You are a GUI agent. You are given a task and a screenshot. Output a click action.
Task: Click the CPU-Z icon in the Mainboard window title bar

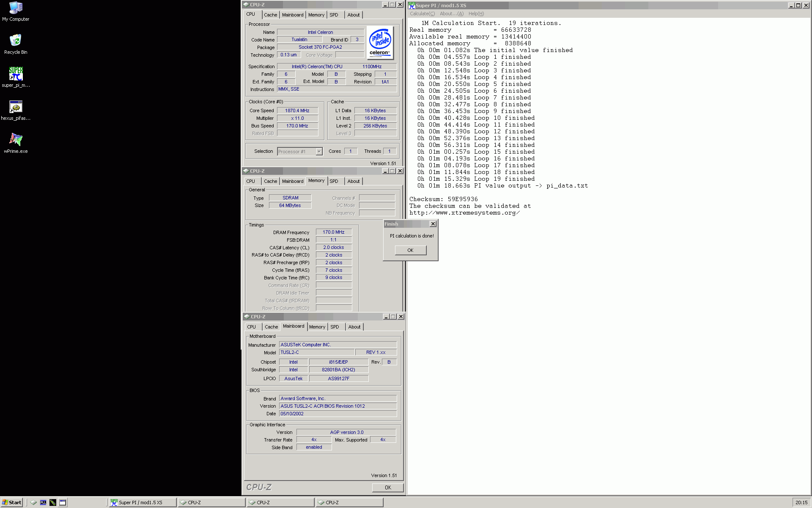tap(247, 317)
